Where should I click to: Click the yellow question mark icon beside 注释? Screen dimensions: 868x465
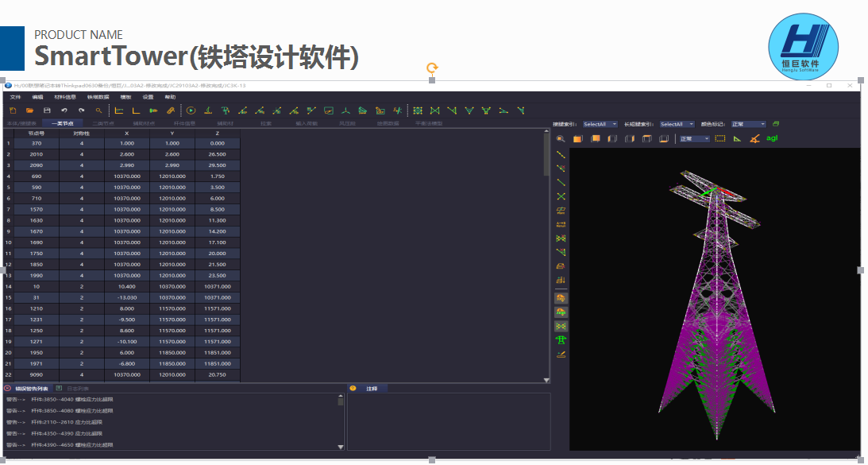pyautogui.click(x=353, y=389)
